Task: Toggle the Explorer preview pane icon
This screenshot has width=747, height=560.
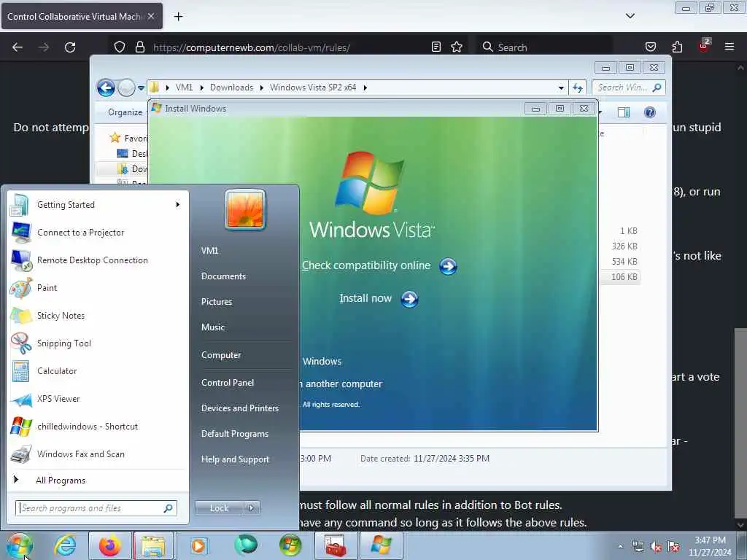Action: (x=623, y=112)
